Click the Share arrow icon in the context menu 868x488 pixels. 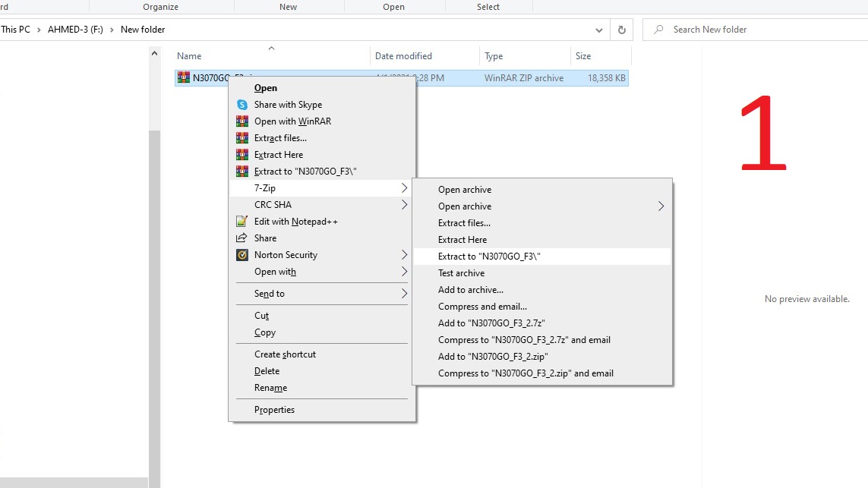tap(241, 238)
